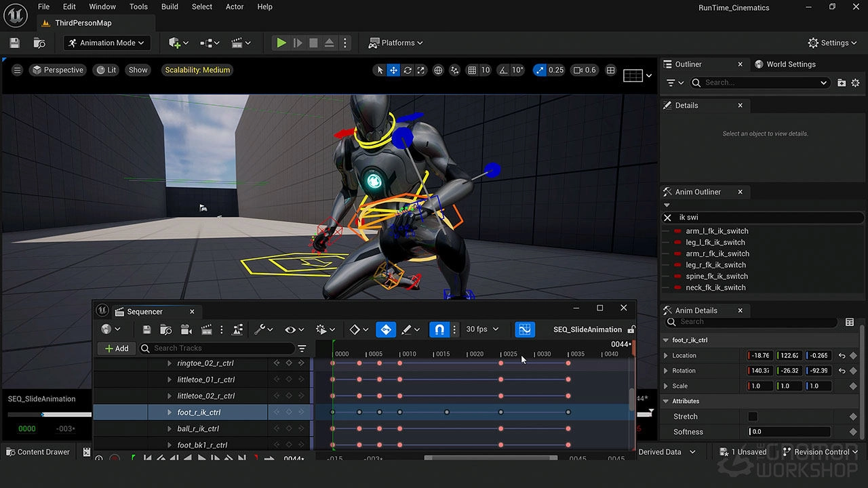
Task: Open the Build menu
Action: coord(170,7)
